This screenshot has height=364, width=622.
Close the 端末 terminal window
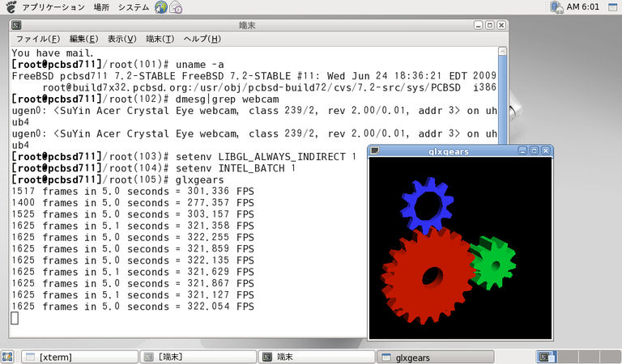click(x=501, y=25)
